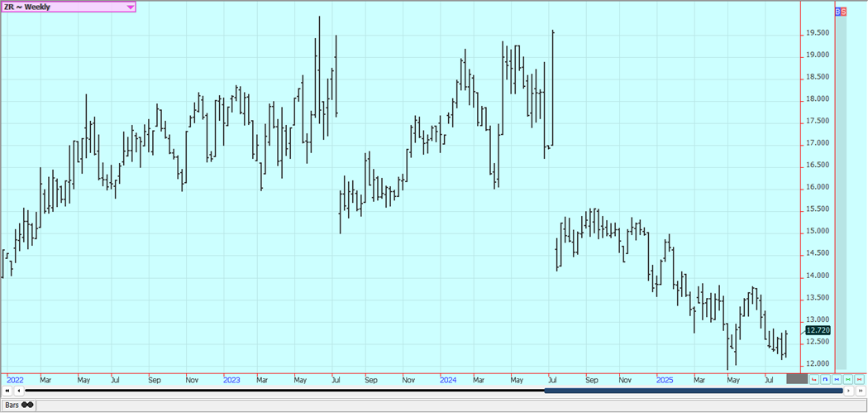Click the 2024 year label on the time axis

[x=448, y=380]
